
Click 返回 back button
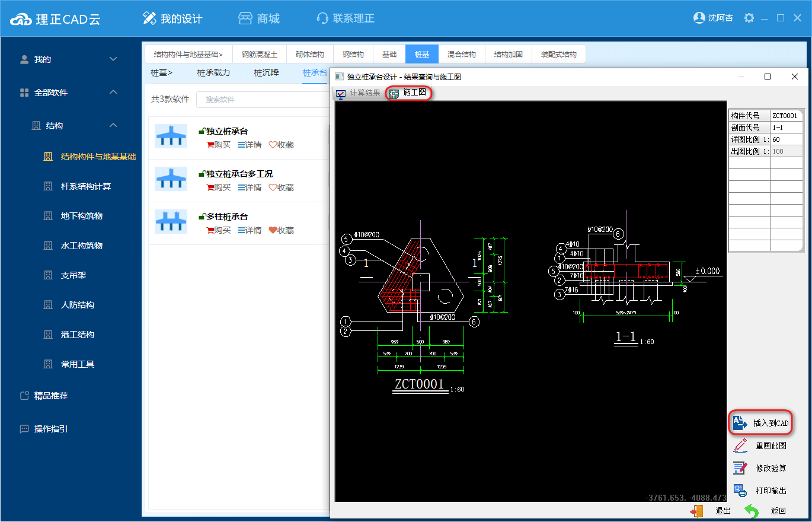[766, 511]
